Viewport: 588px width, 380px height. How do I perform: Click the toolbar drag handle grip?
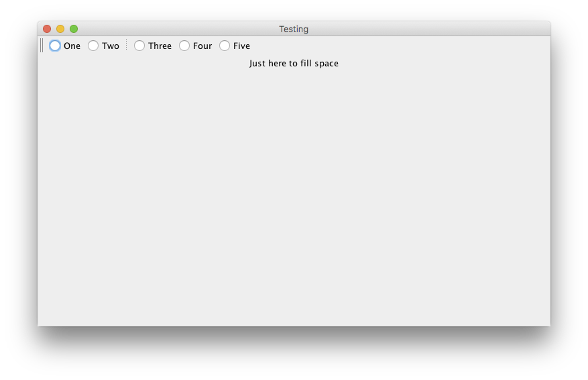[x=42, y=46]
